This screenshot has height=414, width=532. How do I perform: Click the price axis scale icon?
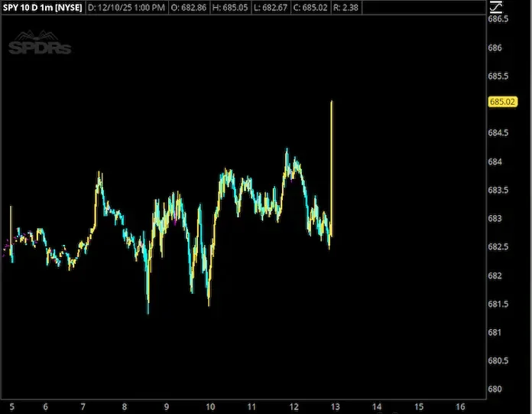tap(496, 6)
